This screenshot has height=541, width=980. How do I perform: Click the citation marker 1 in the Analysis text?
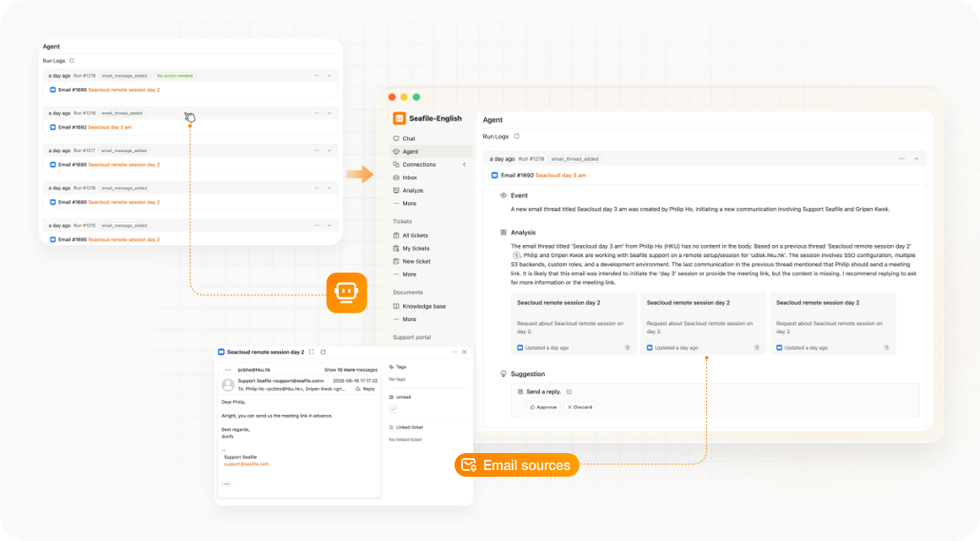516,255
